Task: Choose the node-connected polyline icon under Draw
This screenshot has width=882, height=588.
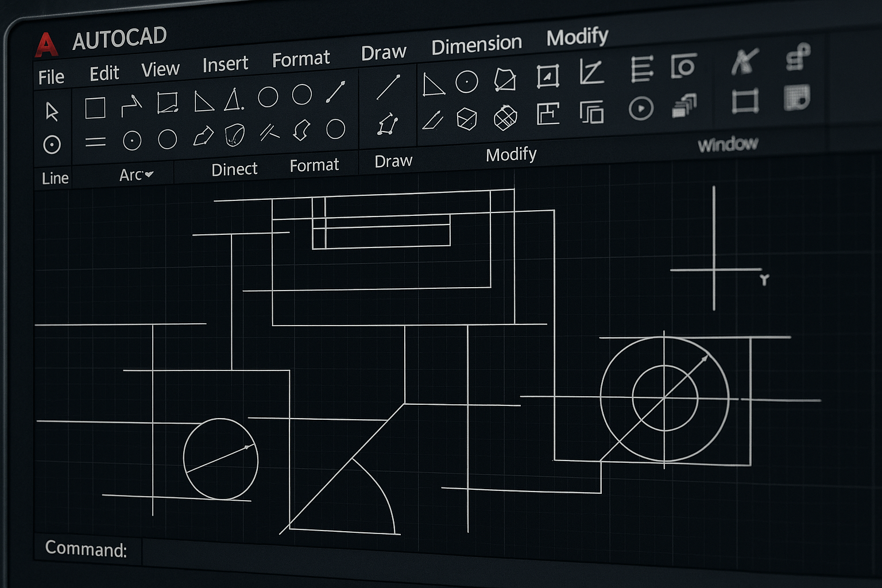Action: [388, 125]
